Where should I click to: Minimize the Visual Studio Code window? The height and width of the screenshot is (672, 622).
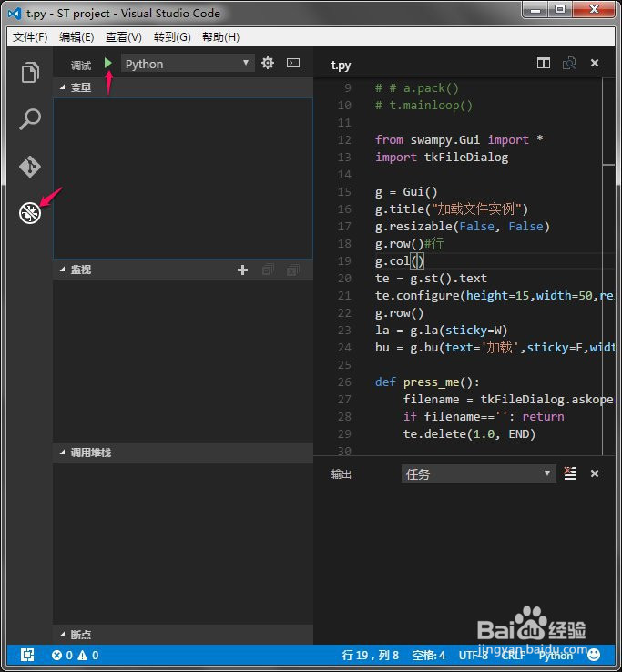[535, 9]
